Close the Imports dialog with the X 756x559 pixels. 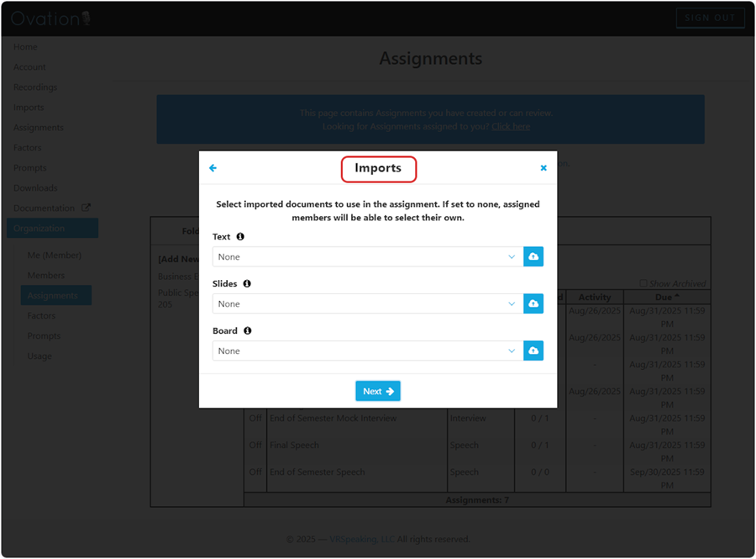(543, 168)
